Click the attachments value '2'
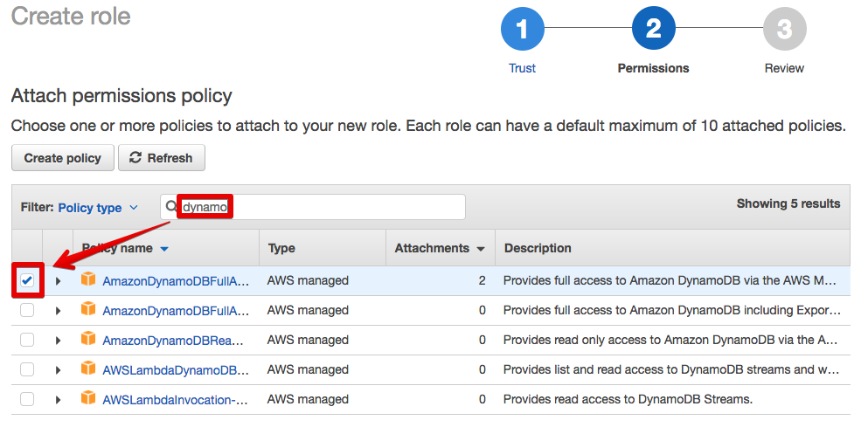Screen dimensions: 868x434 [483, 281]
